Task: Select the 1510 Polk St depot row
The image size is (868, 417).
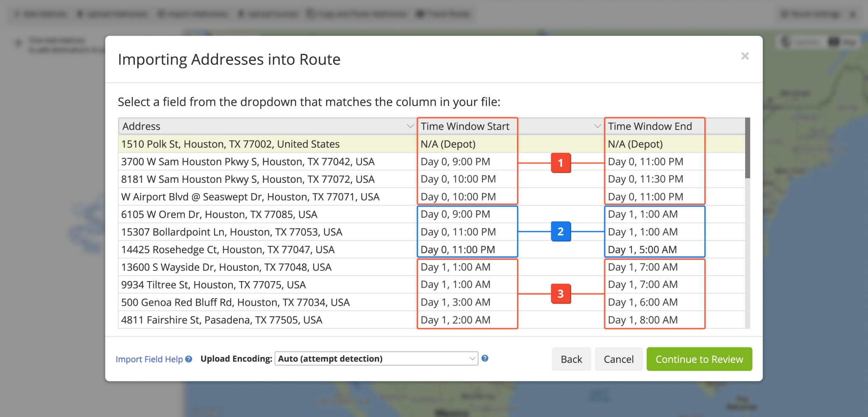Action: (x=230, y=144)
